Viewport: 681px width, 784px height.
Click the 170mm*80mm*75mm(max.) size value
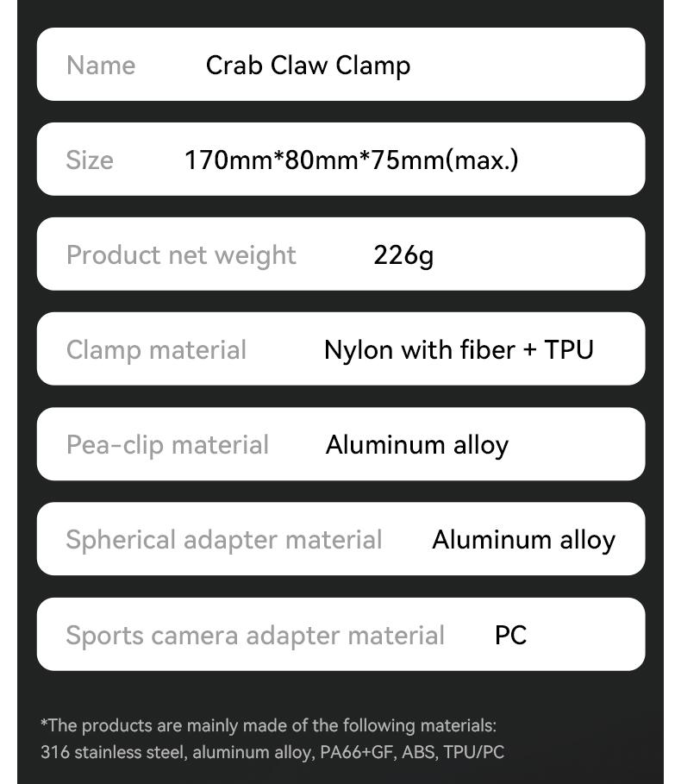[352, 160]
